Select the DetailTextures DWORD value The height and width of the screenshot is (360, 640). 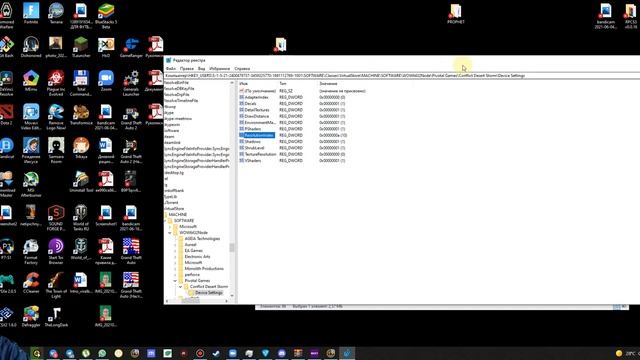click(x=257, y=110)
